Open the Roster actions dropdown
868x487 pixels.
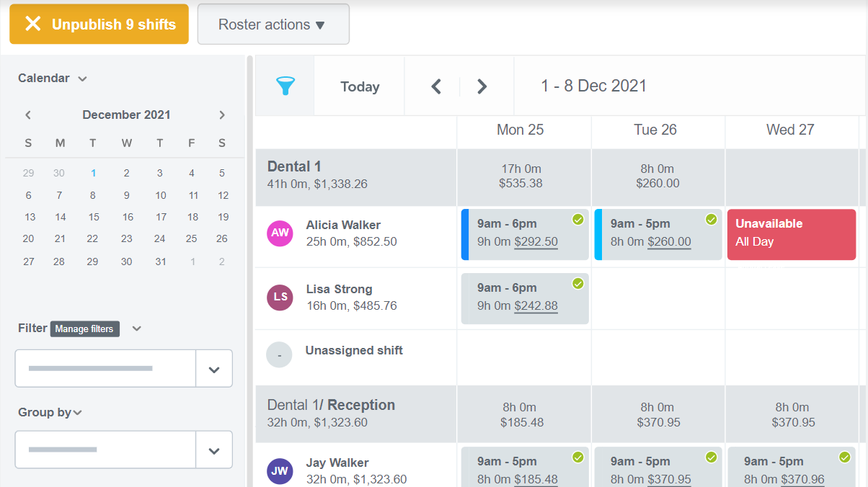pyautogui.click(x=273, y=24)
